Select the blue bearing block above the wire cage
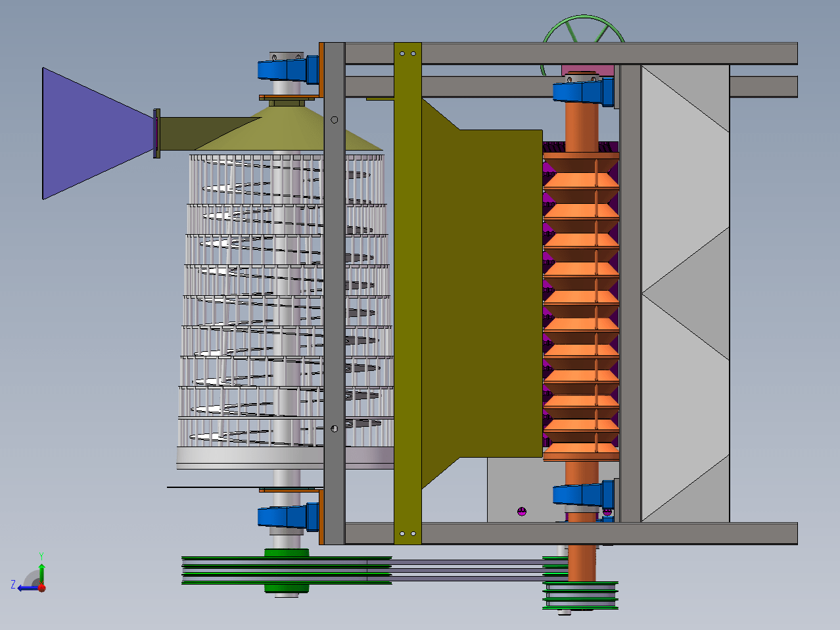The height and width of the screenshot is (630, 840). point(289,69)
